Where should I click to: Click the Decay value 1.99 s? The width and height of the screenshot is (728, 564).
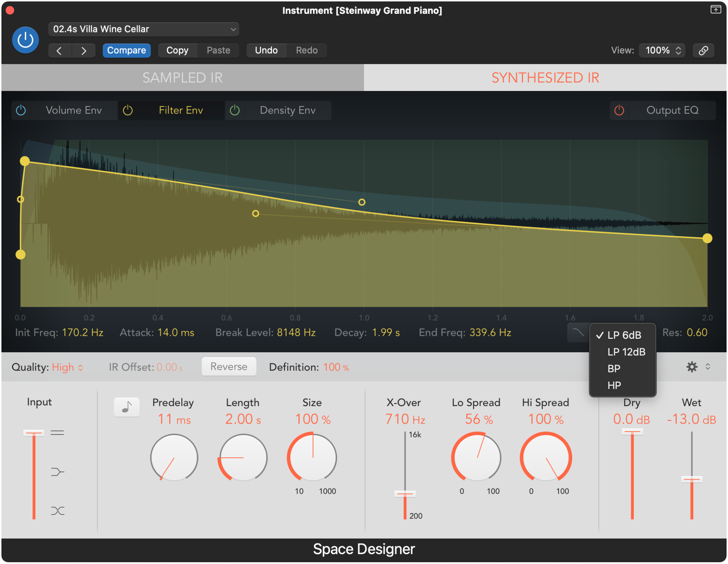[386, 333]
